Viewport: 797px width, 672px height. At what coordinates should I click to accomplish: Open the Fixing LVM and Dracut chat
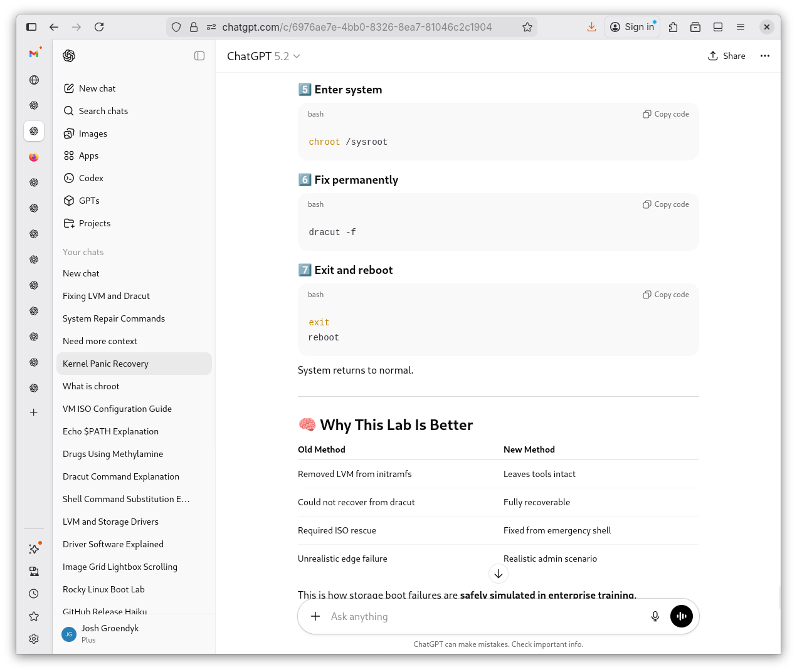[x=107, y=296]
